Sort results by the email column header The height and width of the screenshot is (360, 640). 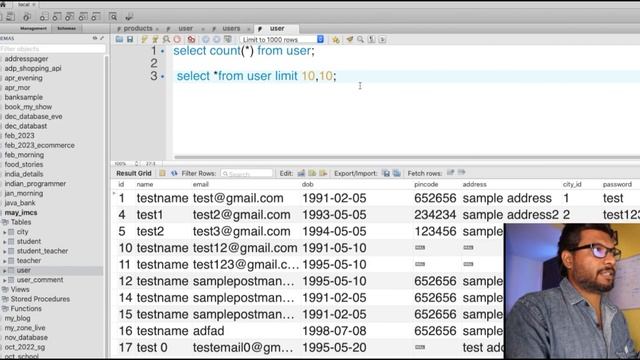pos(201,184)
